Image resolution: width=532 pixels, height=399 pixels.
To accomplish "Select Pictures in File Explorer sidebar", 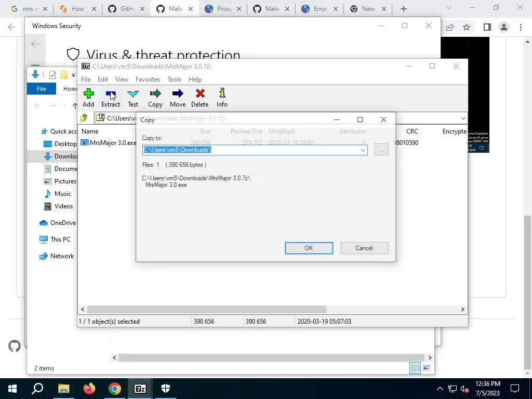I will [x=60, y=181].
